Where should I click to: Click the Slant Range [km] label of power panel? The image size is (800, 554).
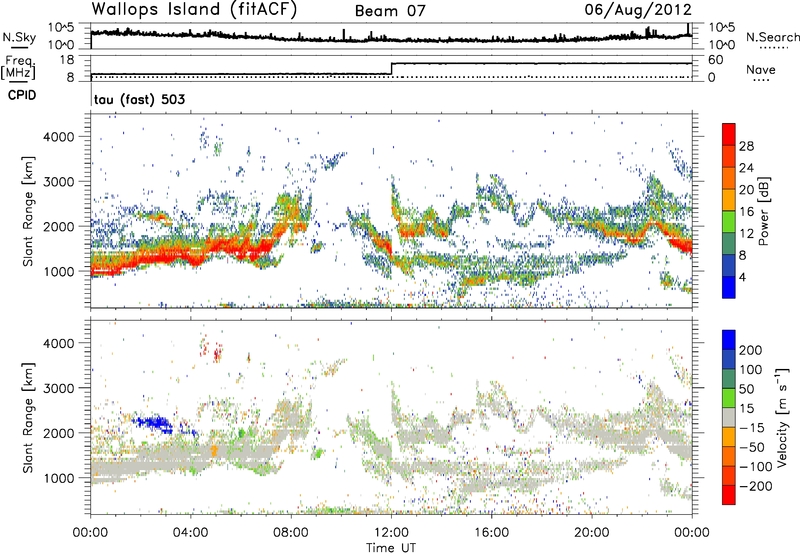[28, 211]
